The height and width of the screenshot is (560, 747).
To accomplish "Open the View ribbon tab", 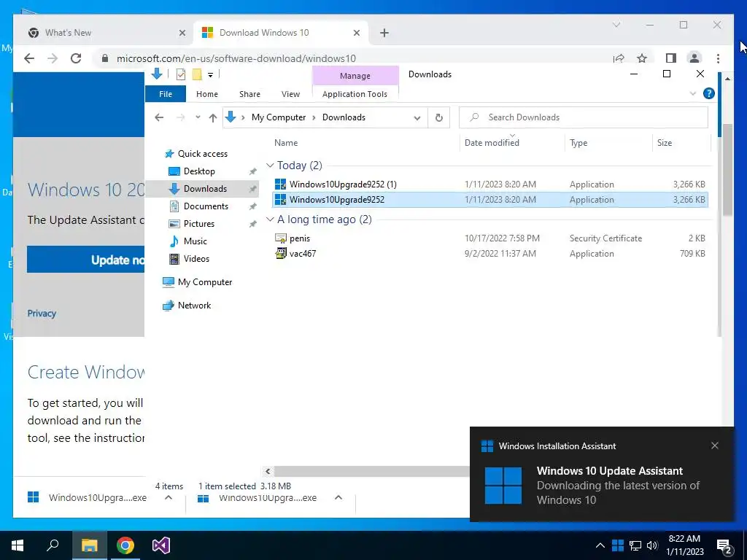I will click(x=290, y=94).
